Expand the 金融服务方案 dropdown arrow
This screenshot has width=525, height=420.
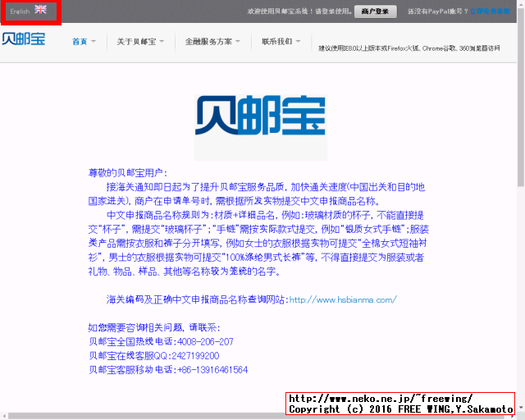coord(238,42)
